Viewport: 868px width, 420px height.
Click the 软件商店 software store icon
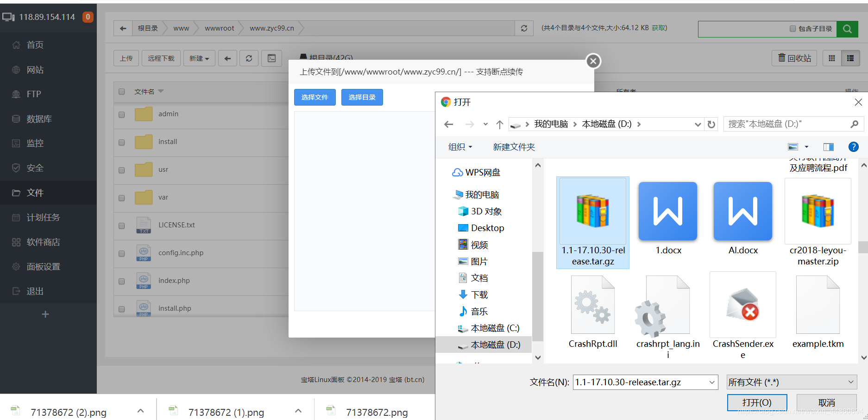coord(16,242)
